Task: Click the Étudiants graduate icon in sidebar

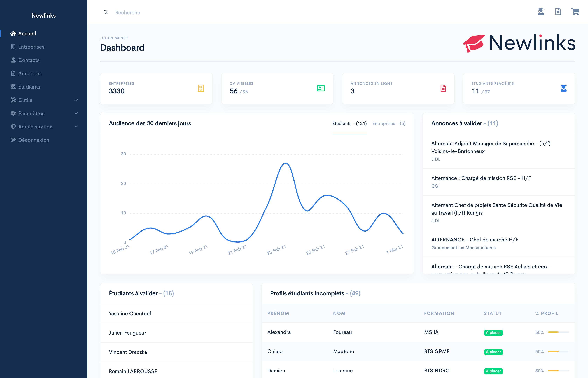Action: tap(13, 86)
